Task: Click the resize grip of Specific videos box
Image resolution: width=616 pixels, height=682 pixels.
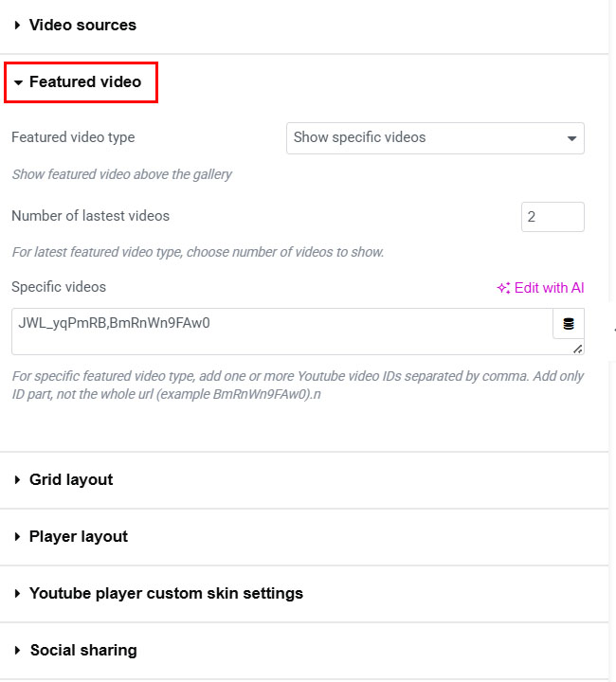Action: pyautogui.click(x=577, y=349)
